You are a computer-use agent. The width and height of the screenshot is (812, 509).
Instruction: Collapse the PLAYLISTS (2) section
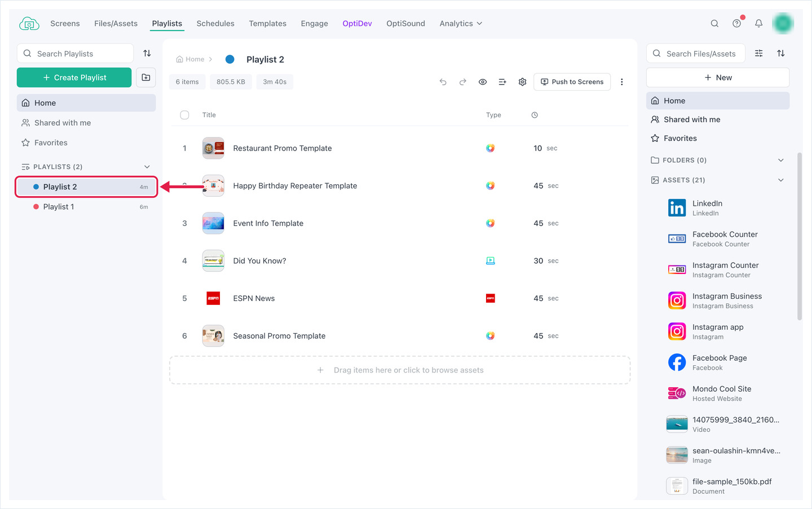tap(147, 167)
